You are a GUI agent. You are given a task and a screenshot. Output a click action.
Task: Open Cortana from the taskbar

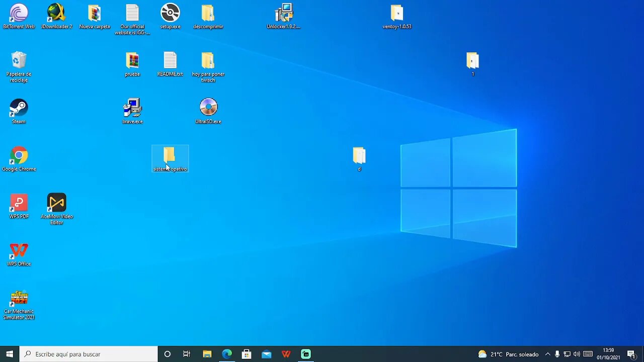pyautogui.click(x=168, y=354)
